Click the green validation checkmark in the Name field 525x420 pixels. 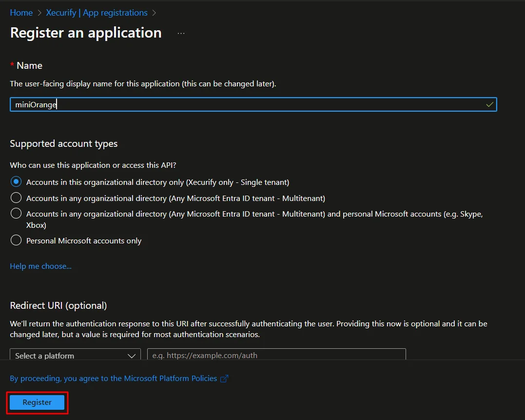[489, 104]
